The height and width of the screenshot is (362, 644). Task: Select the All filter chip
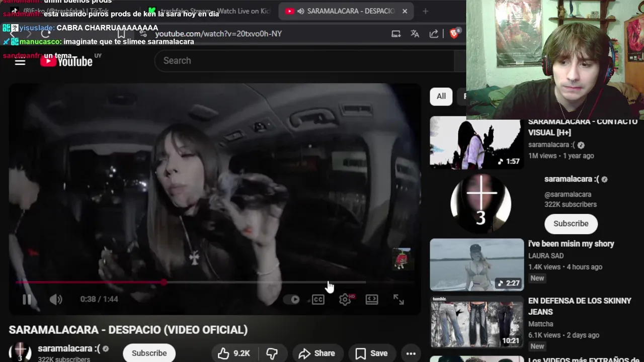[441, 96]
